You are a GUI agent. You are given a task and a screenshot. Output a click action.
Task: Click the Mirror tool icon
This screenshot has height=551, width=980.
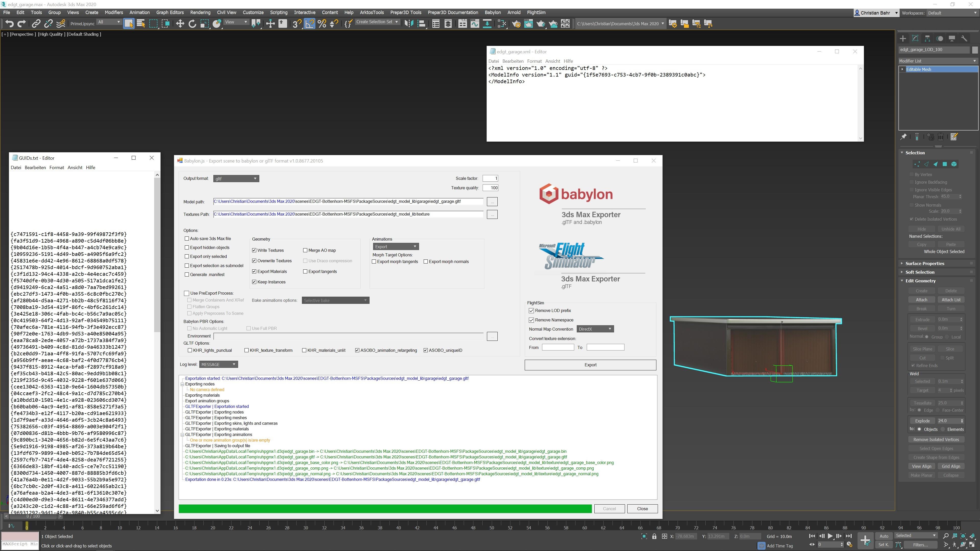pos(409,23)
